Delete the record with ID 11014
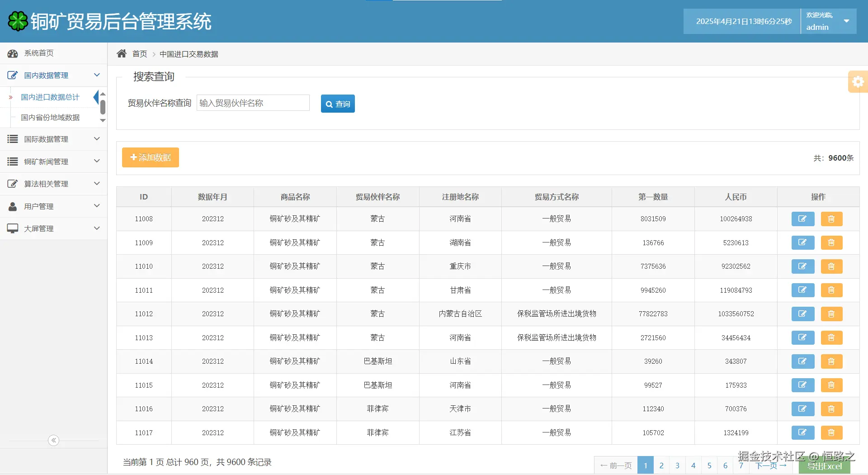The width and height of the screenshot is (868, 475). click(831, 361)
